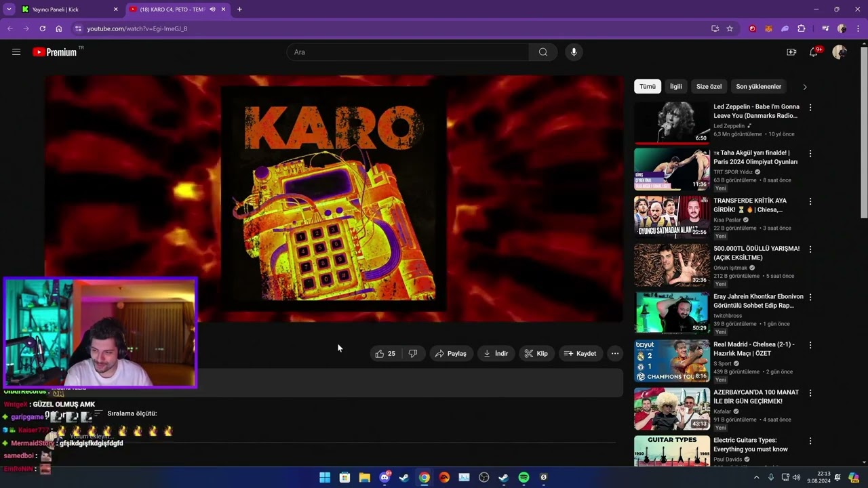Open Phantom ghost extension
This screenshot has height=488, width=868.
tap(785, 28)
